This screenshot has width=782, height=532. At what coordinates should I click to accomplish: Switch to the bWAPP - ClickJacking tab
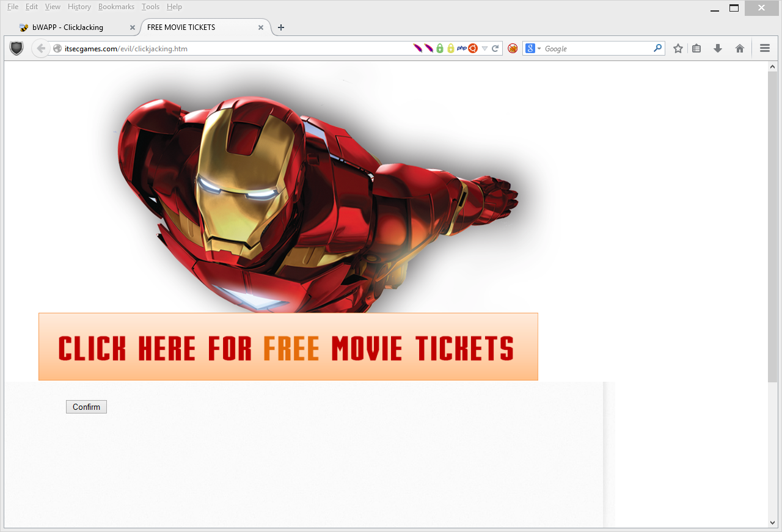68,27
